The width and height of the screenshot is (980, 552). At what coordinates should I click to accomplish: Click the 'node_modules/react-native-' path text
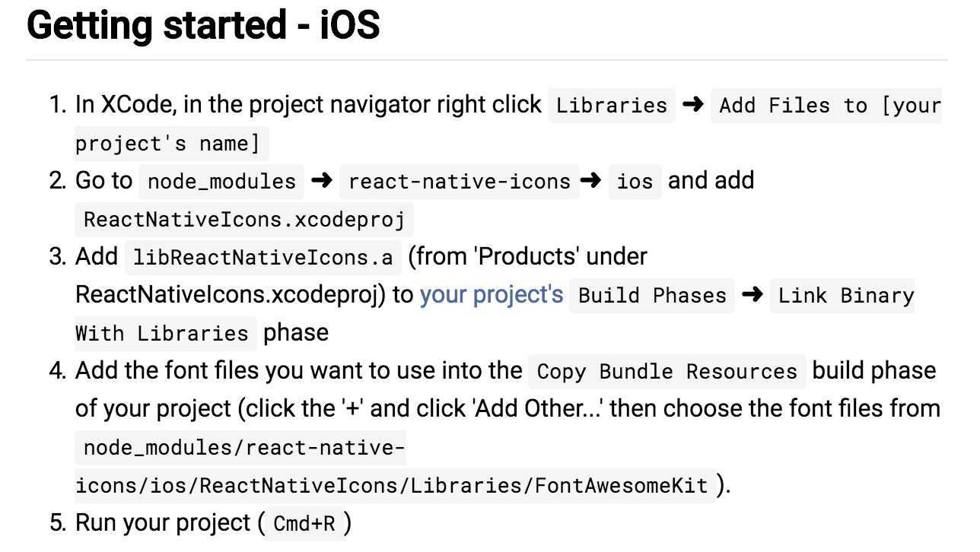[x=241, y=447]
